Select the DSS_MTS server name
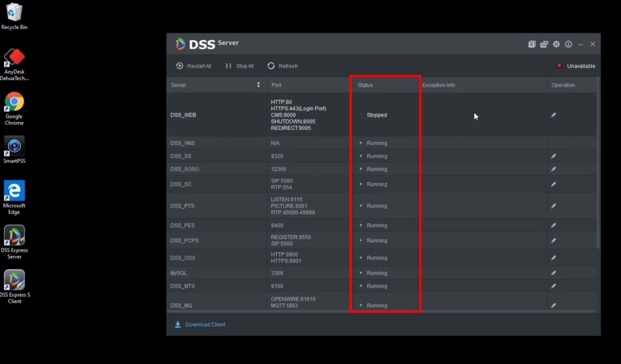 pos(182,286)
